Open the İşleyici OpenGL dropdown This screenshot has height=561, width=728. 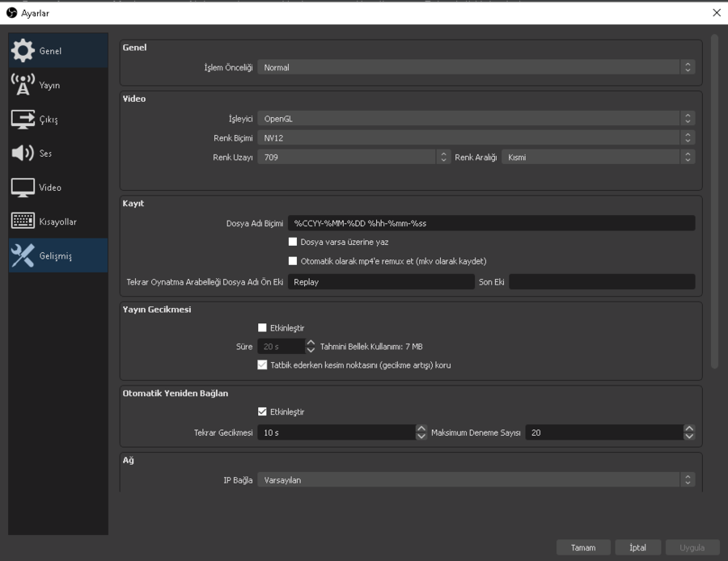[x=476, y=119]
